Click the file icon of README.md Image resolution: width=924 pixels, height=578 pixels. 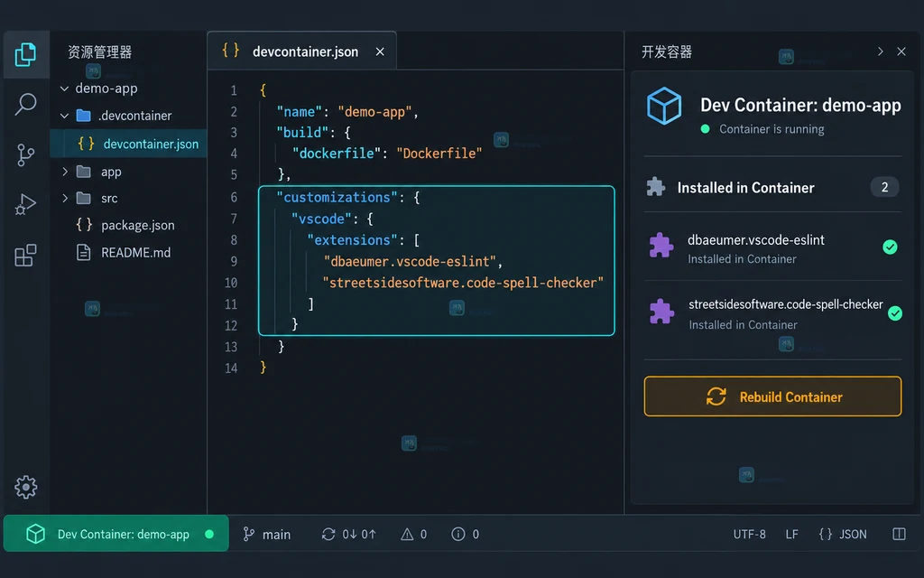pyautogui.click(x=84, y=253)
